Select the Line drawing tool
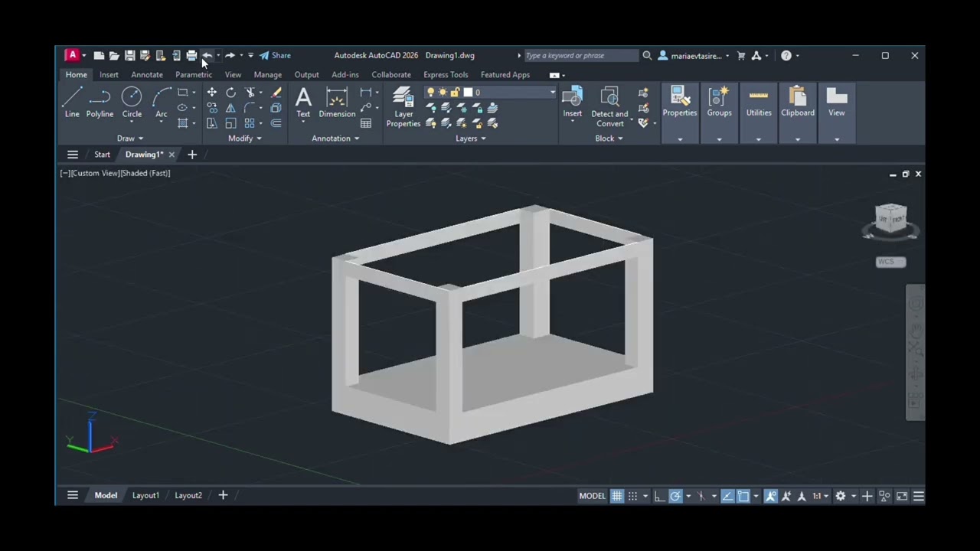This screenshot has height=551, width=980. tap(72, 102)
